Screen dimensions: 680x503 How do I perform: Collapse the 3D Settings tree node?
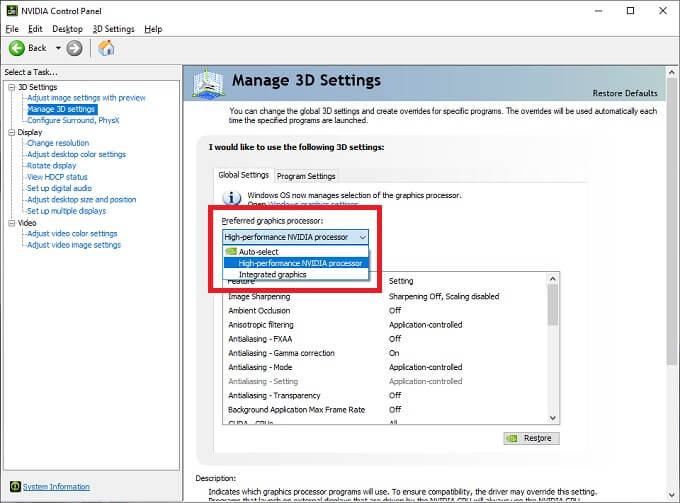coord(10,87)
